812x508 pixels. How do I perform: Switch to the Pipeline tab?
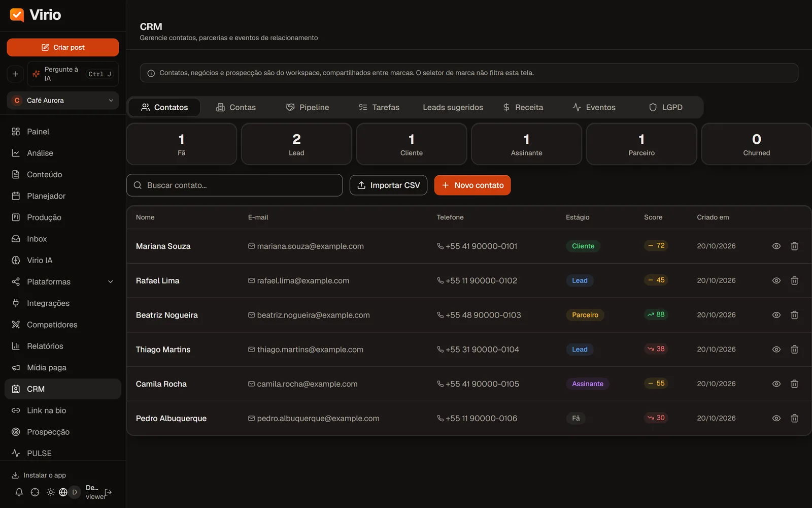(x=308, y=107)
